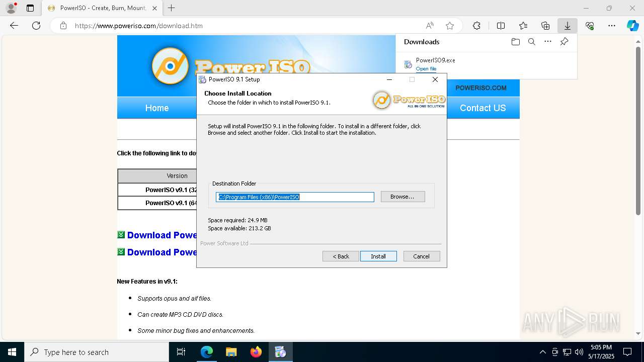Minimize the PowerISO 9.1 Setup window

[389, 79]
